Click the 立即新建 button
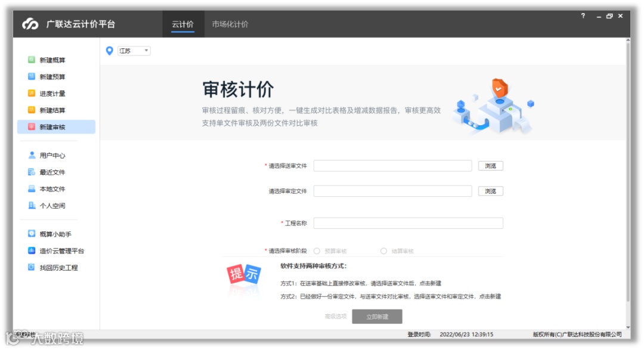 tap(377, 317)
